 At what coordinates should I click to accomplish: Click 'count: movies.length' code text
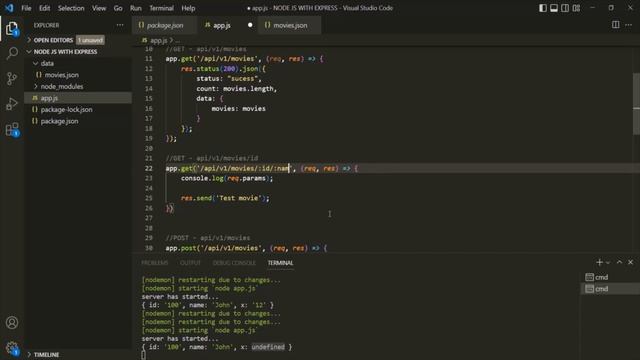(237, 89)
